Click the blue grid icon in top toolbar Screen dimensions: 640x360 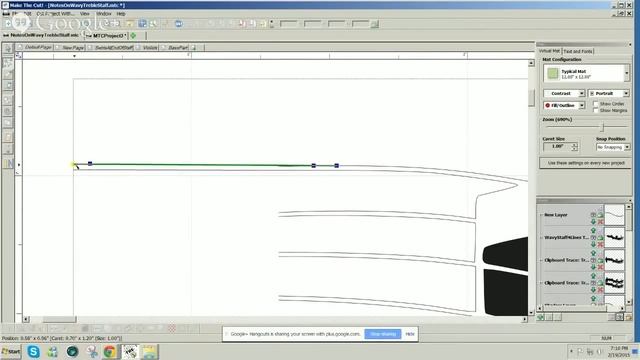(x=142, y=24)
